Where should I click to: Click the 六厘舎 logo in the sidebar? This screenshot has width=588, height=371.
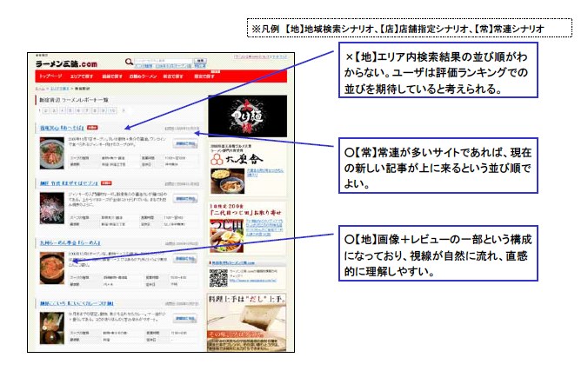click(237, 159)
